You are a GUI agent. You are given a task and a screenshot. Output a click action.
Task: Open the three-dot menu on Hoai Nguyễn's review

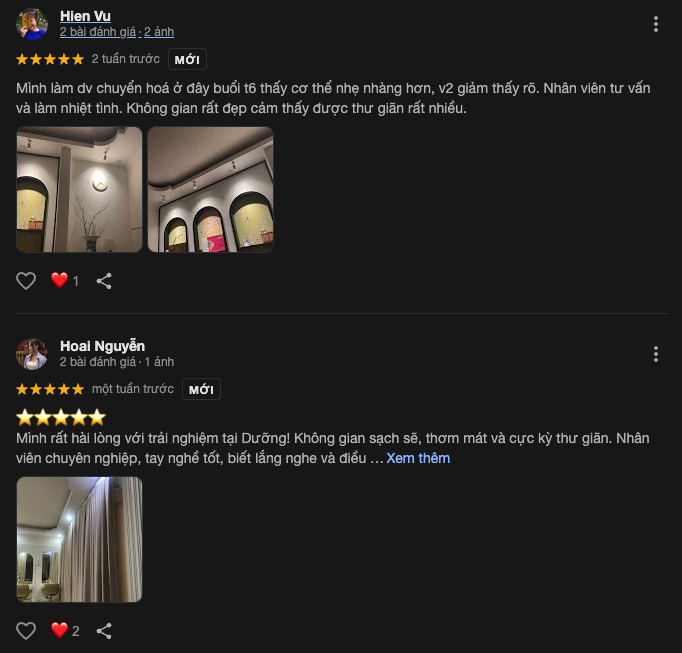[655, 354]
